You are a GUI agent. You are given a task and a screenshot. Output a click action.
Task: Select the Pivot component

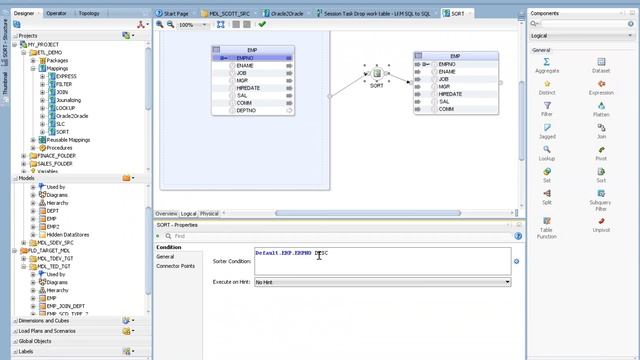tap(601, 153)
